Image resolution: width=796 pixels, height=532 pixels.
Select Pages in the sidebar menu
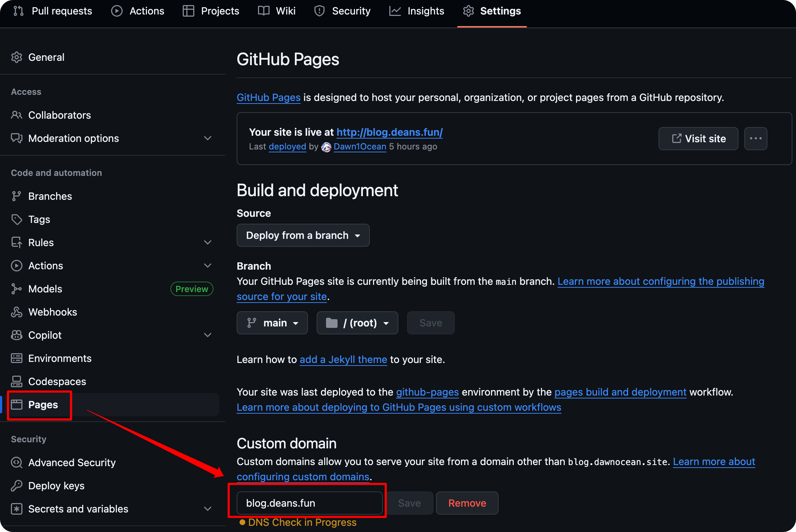point(43,405)
